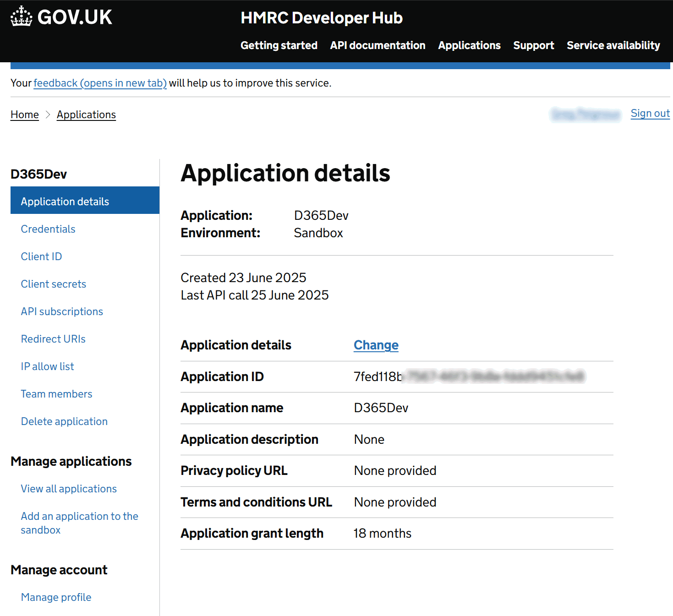Click the Application details page heading

click(x=285, y=173)
